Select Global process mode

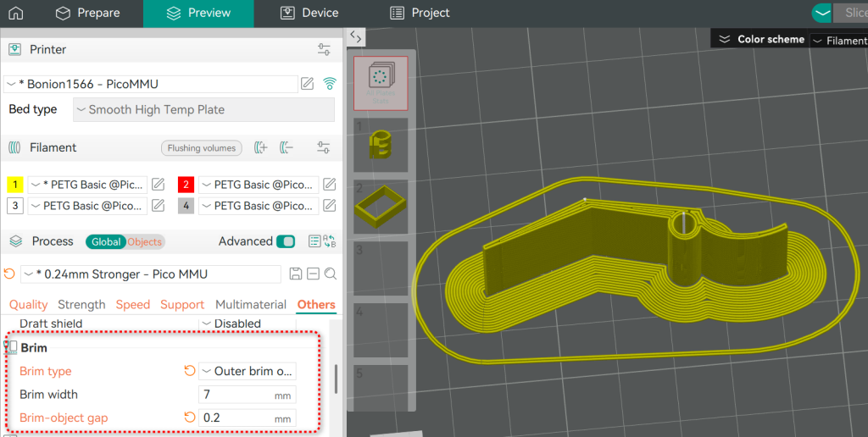coord(106,241)
